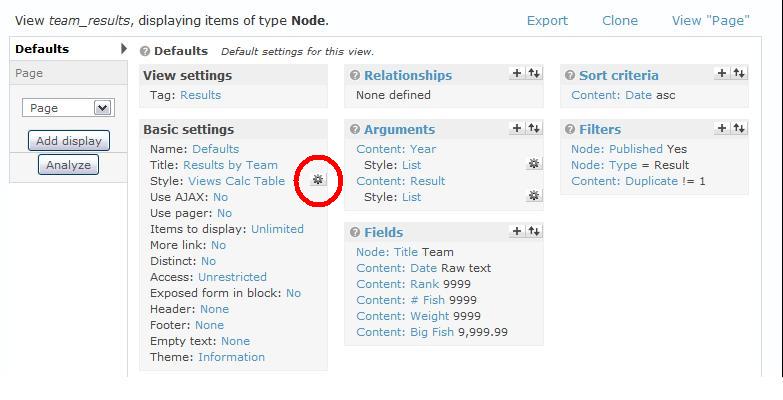This screenshot has height=400, width=783.
Task: Open the Content: Result style settings gear
Action: tap(534, 196)
